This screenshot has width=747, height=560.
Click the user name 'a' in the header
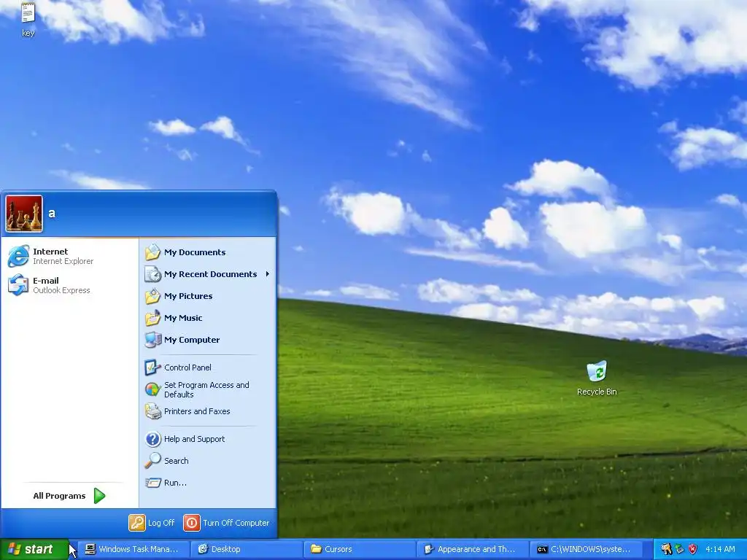point(52,214)
